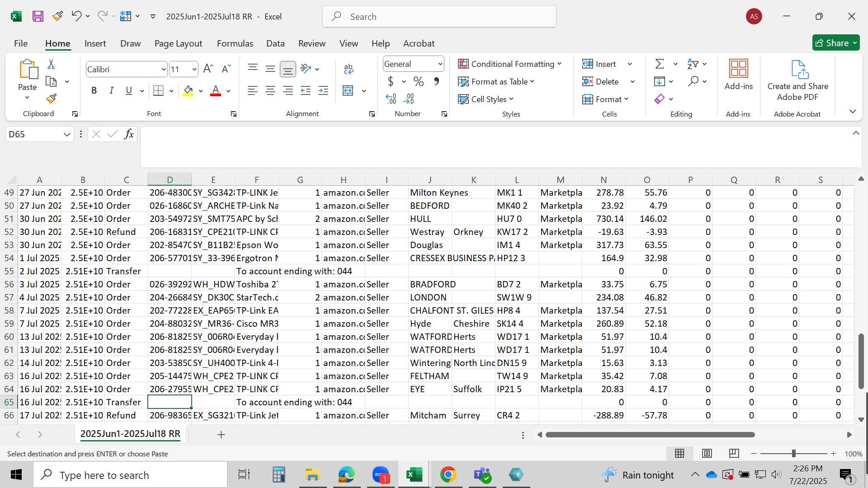868x488 pixels.
Task: Open the Calibri font name dropdown
Action: (164, 70)
